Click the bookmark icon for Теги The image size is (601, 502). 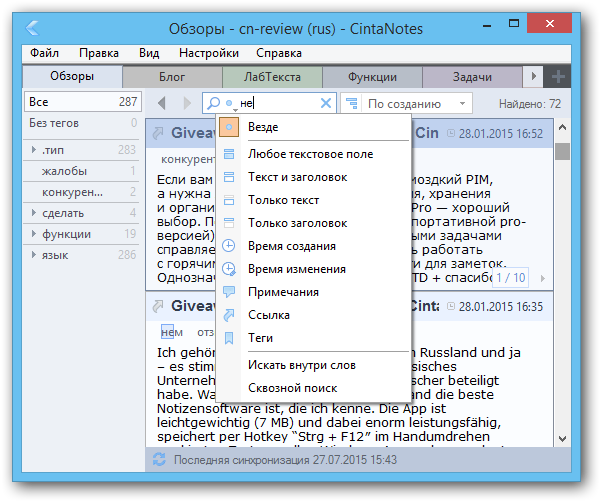click(229, 338)
